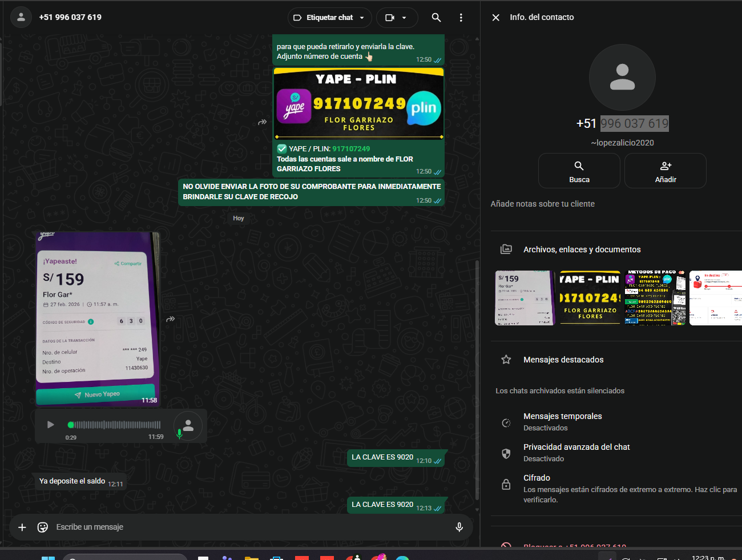The height and width of the screenshot is (560, 742).
Task: Forward the Yape receipt photo
Action: click(170, 319)
